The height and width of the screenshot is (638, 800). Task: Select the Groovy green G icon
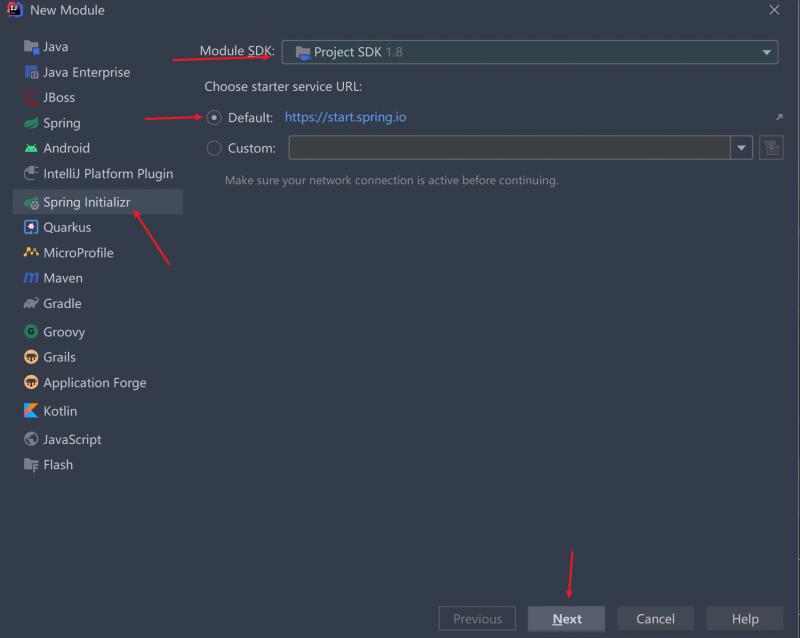[x=31, y=332]
